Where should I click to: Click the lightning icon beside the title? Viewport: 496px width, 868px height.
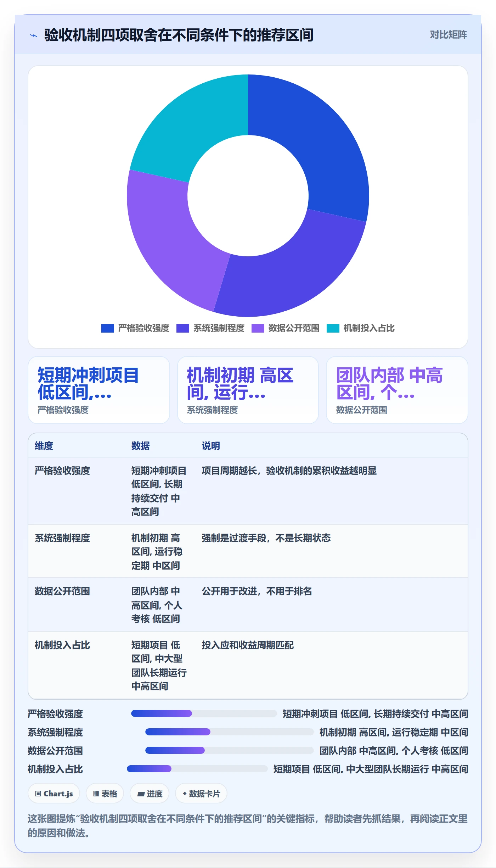click(x=34, y=35)
